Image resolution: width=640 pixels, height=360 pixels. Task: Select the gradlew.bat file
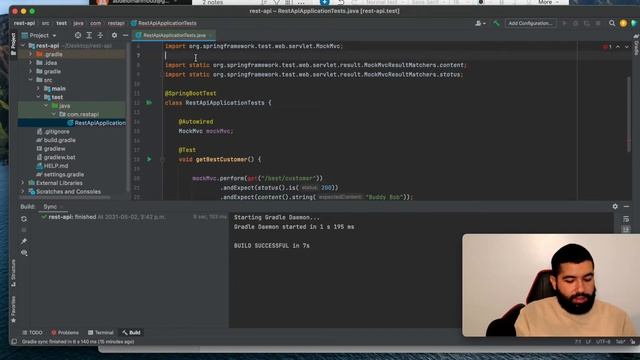point(56,157)
